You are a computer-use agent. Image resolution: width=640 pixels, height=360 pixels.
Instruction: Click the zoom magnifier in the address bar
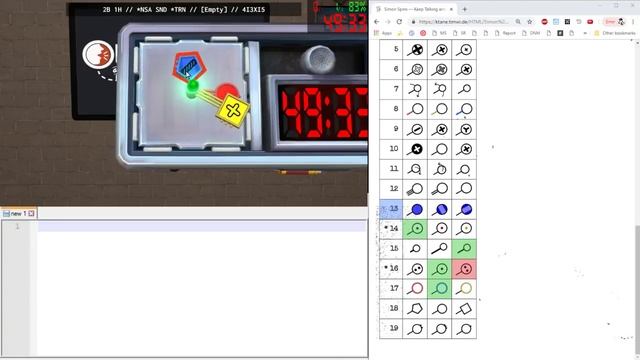pos(518,22)
